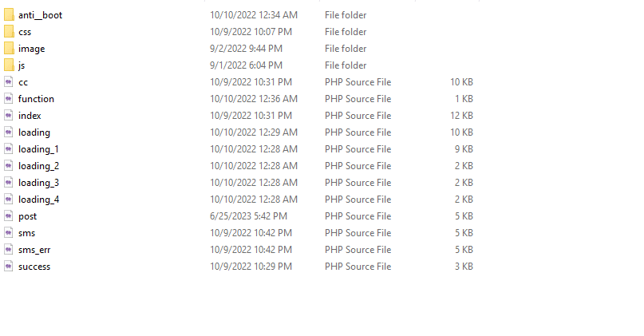The width and height of the screenshot is (644, 336).
Task: Click the sms_err PHP file icon
Action: coord(9,250)
